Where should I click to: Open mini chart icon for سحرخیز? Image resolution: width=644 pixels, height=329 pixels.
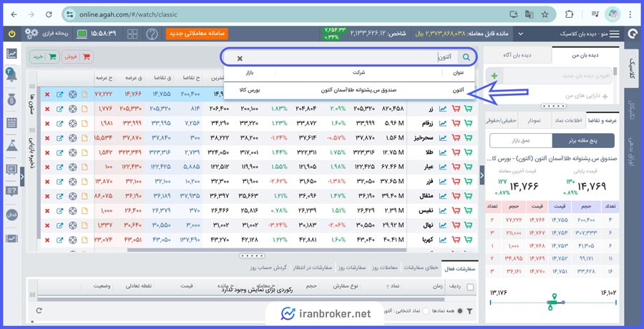pos(443,138)
